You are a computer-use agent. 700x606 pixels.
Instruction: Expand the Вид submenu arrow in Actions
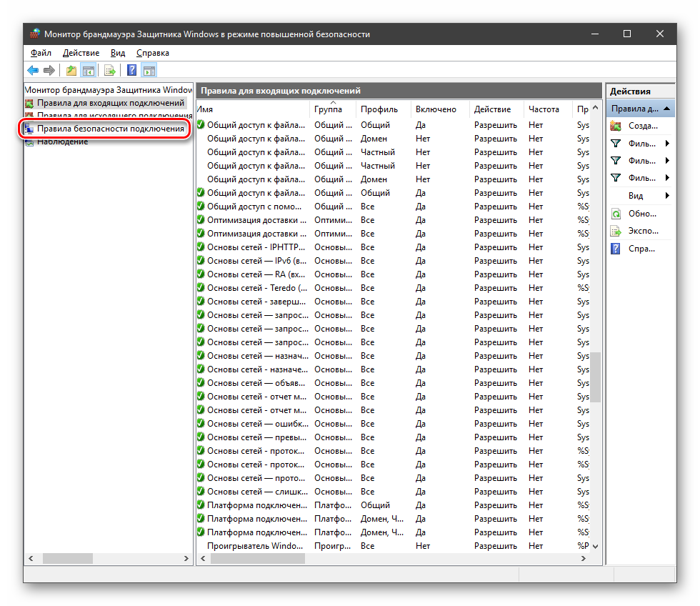point(667,196)
